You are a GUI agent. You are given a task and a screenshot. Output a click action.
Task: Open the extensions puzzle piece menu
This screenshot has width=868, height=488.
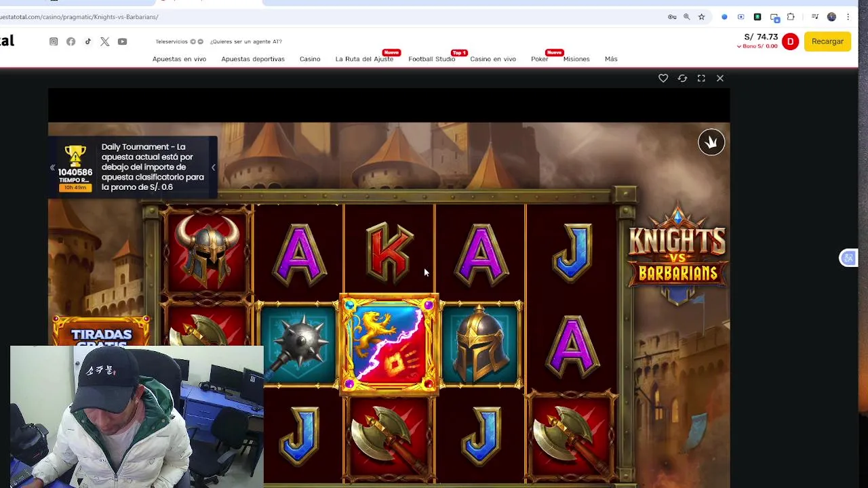click(x=791, y=17)
